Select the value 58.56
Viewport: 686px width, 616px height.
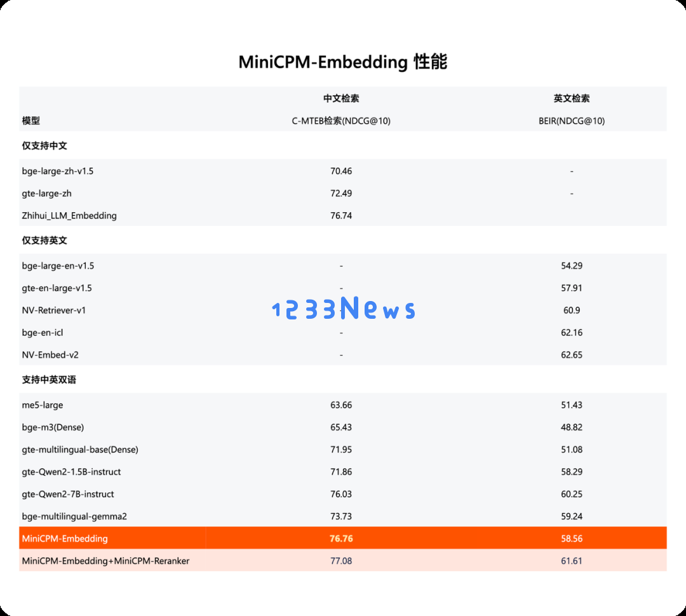pos(572,539)
